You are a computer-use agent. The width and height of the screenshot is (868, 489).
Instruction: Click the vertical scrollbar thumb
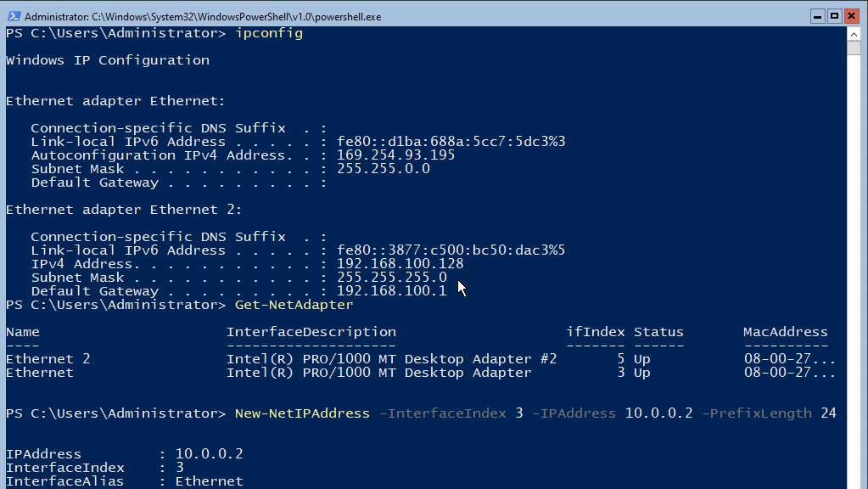tap(854, 48)
